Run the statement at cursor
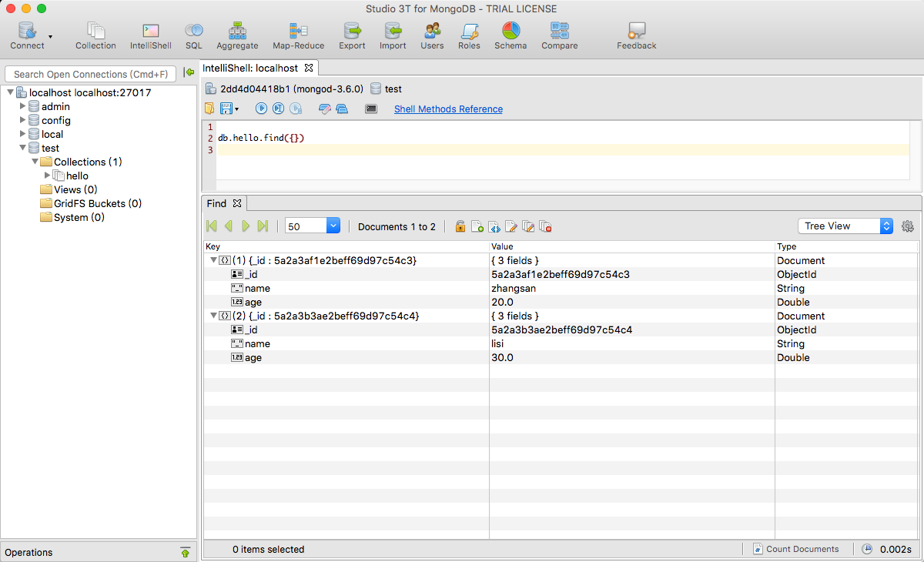The width and height of the screenshot is (924, 562). (x=278, y=109)
